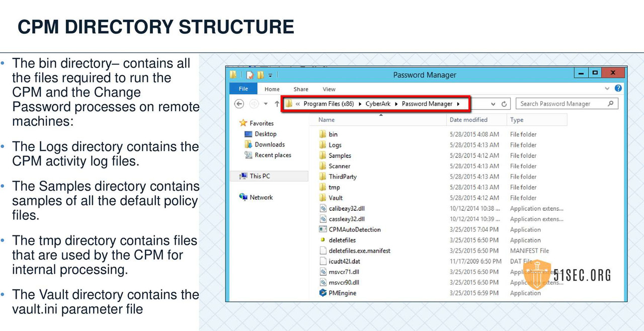The height and width of the screenshot is (331, 644).
Task: Click the 10/12/2014 10:39 date cell
Action: coord(475,219)
